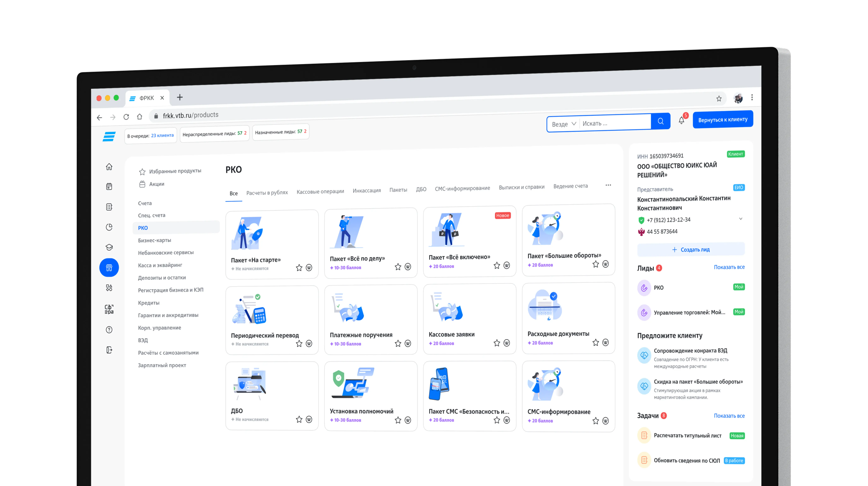The image size is (868, 486).
Task: Switch to Расчеты в рублях tab
Action: [267, 193]
